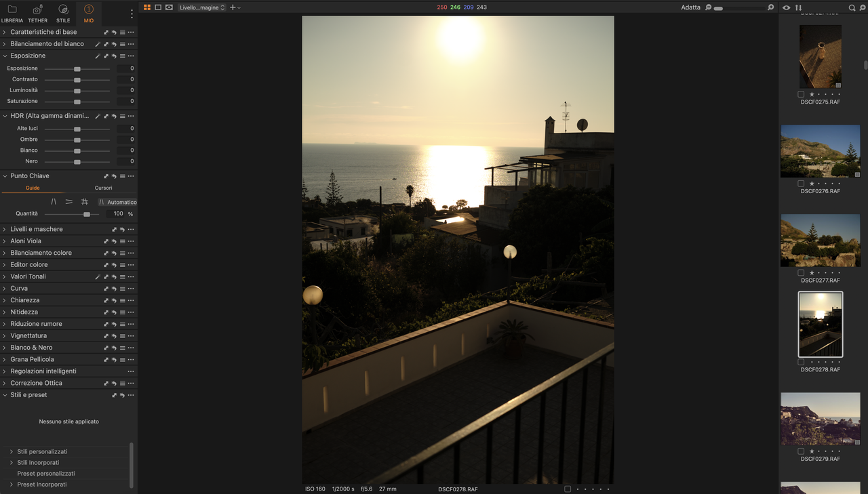Image resolution: width=868 pixels, height=494 pixels.
Task: Open browser search magnifier
Action: (852, 7)
